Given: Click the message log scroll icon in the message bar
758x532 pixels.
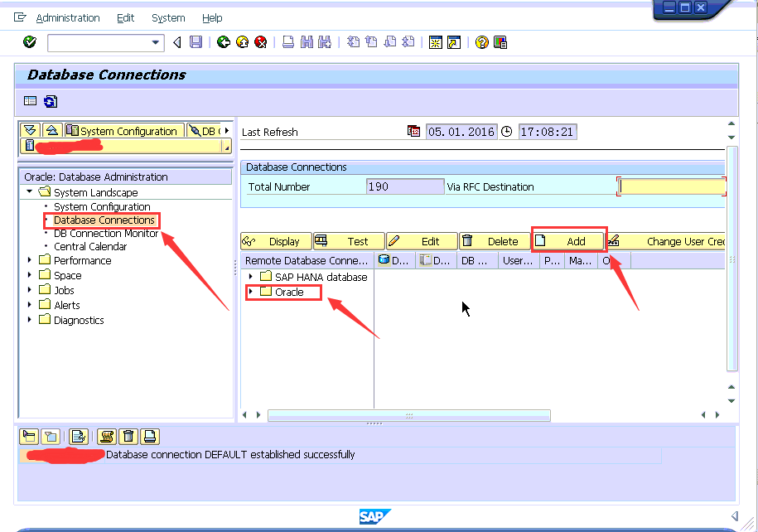Looking at the screenshot, I should [x=106, y=437].
